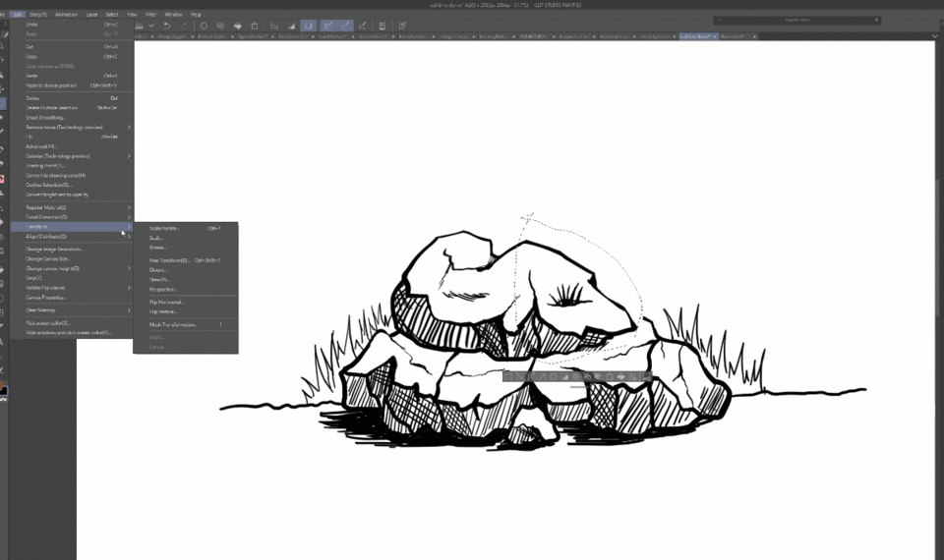Click the Scale/Rotate transform icon in command bar
This screenshot has width=944, height=560.
click(x=255, y=26)
